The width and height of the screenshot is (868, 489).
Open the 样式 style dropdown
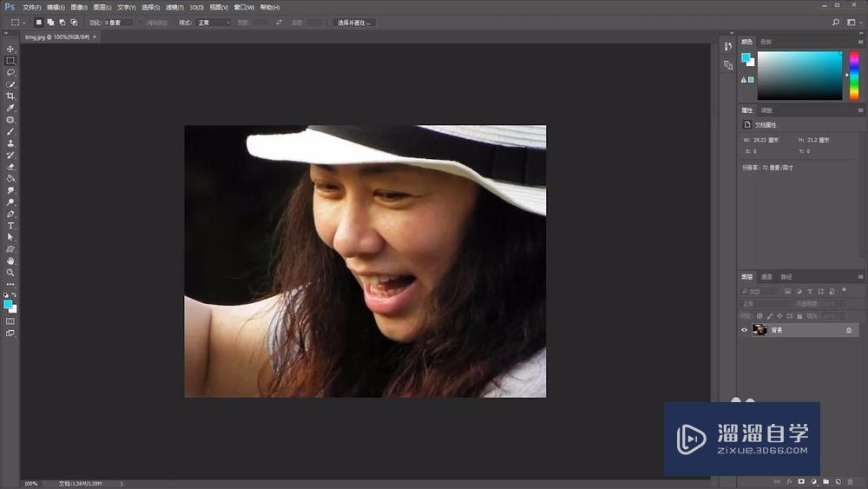[213, 22]
